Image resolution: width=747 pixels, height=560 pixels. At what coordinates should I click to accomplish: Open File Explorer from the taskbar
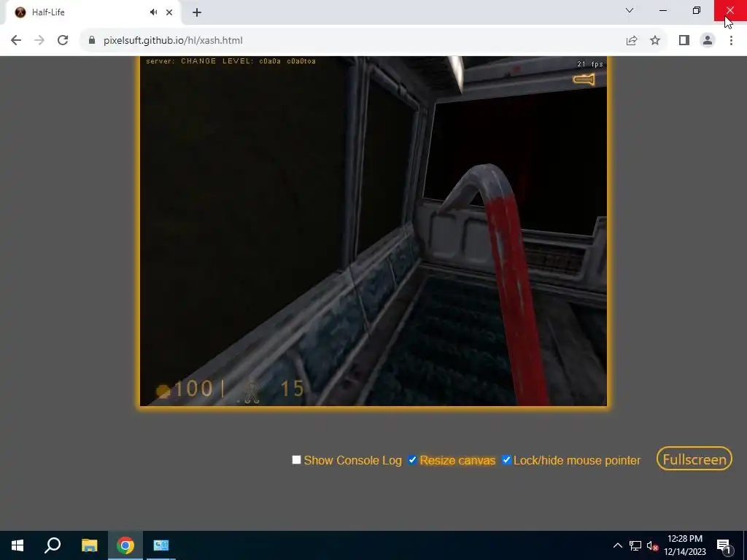[x=89, y=545]
